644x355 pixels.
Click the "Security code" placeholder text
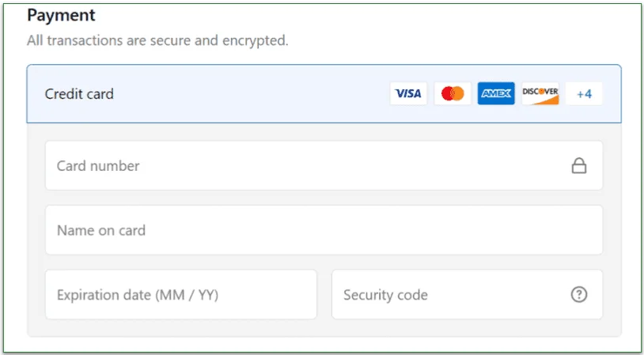[385, 295]
